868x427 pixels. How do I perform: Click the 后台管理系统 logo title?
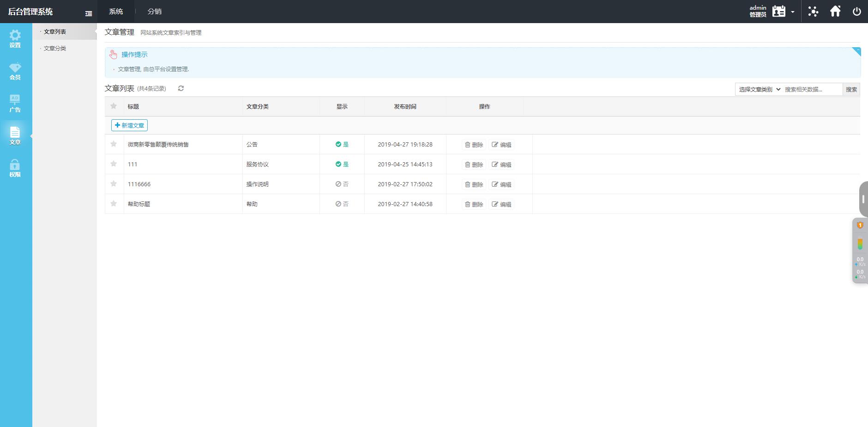point(30,12)
